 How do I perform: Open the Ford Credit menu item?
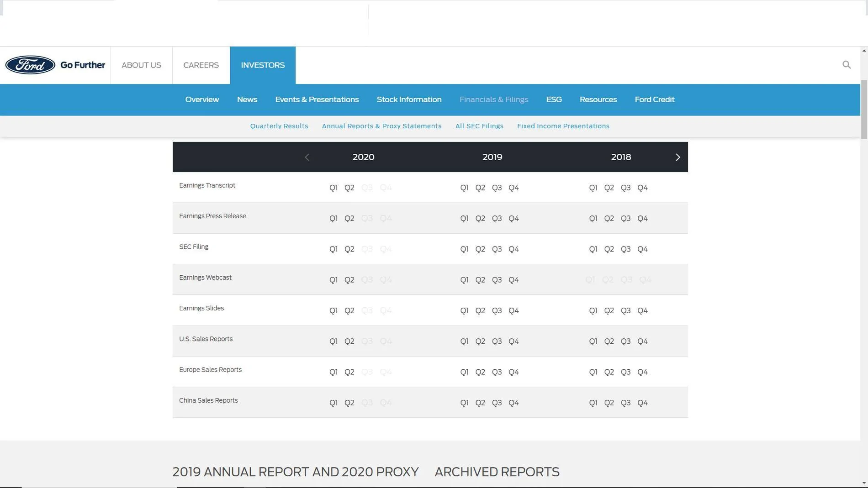(x=655, y=100)
